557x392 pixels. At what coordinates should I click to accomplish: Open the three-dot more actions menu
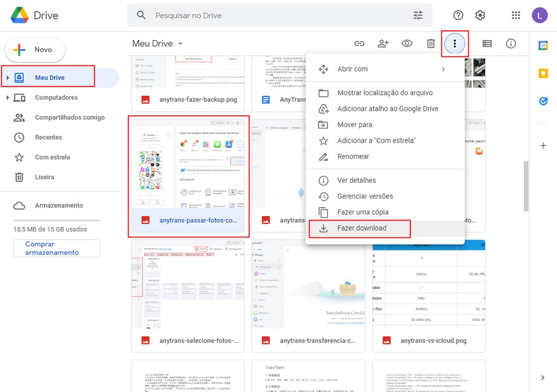(x=455, y=43)
